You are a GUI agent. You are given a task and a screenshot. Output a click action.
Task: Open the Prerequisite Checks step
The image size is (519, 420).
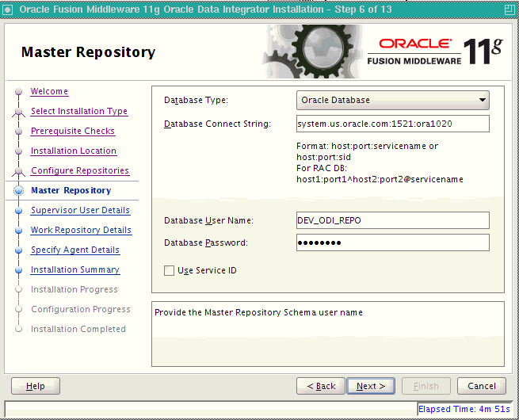click(x=72, y=131)
